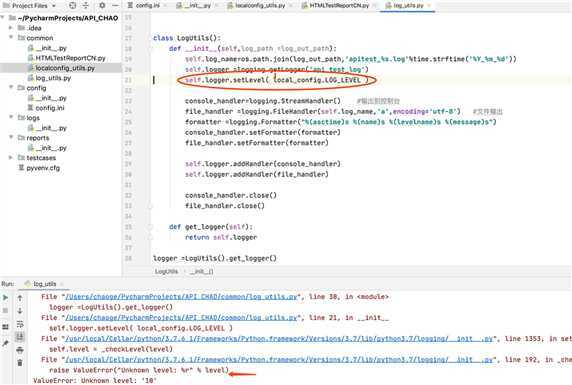
Task: Fold the get_logger method in gutter
Action: [x=150, y=227]
